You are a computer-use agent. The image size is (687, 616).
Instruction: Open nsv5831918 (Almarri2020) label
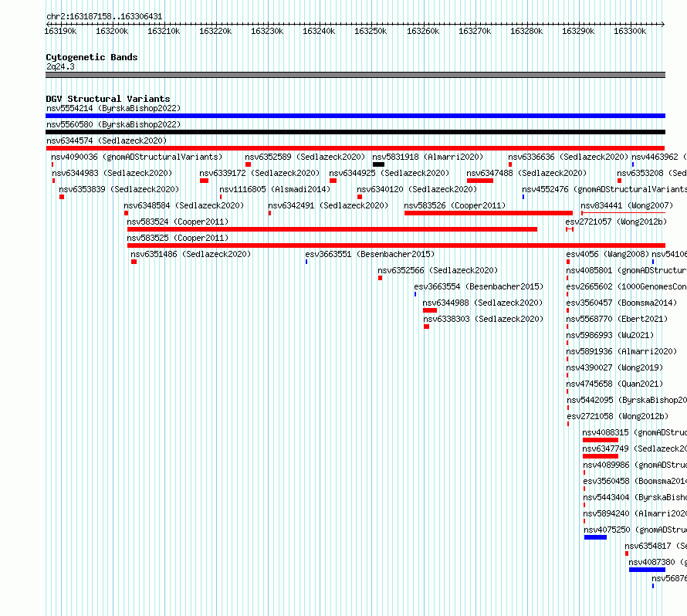[428, 157]
